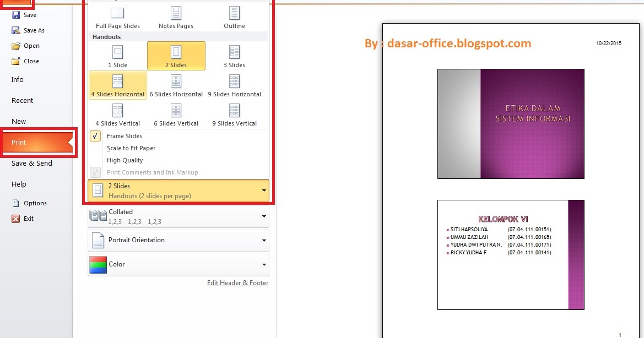Click the '1,2,3 1,2,3 1,2,3' collation text

coord(135,222)
